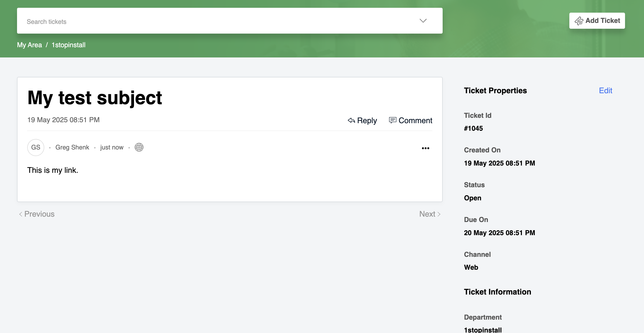Click the left chevron beside Previous
Viewport: 644px width, 333px height.
tap(21, 214)
